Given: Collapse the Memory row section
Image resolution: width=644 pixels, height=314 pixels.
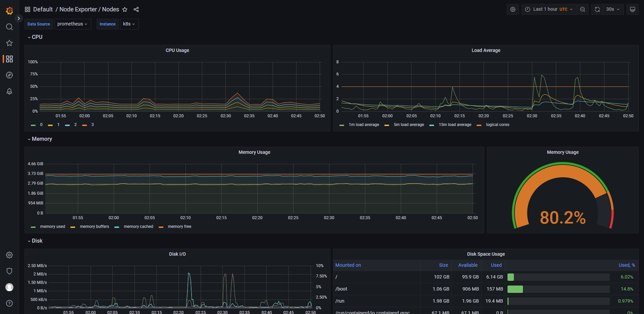Looking at the screenshot, I should [42, 139].
